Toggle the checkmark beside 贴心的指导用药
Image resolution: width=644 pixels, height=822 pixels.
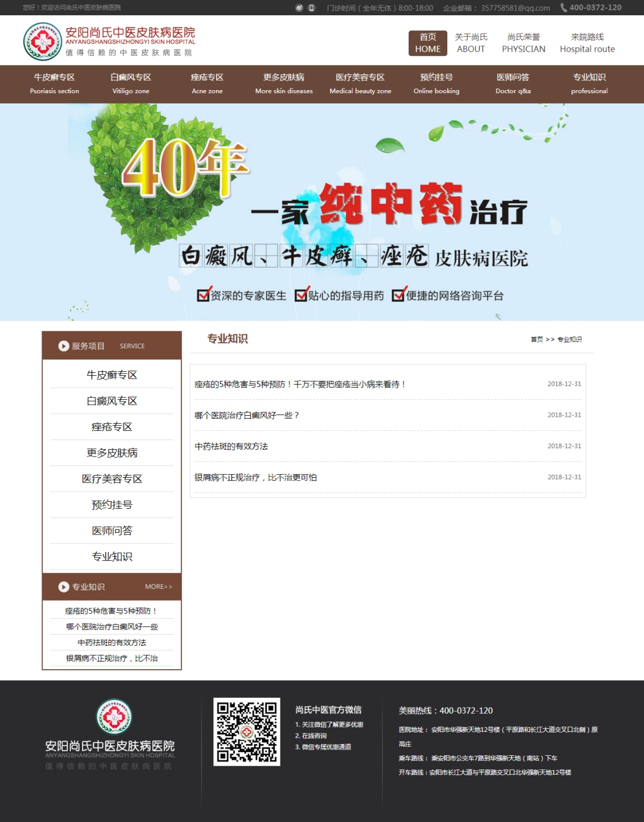302,296
